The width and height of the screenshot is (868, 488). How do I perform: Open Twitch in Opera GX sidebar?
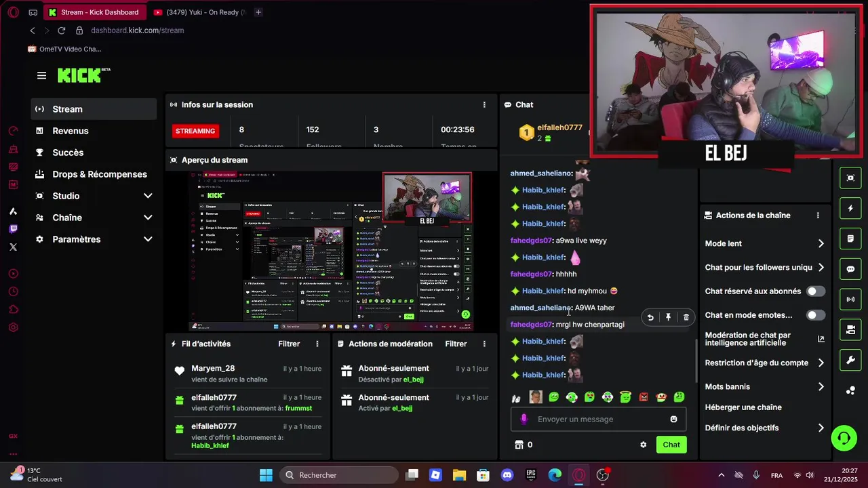coord(13,228)
